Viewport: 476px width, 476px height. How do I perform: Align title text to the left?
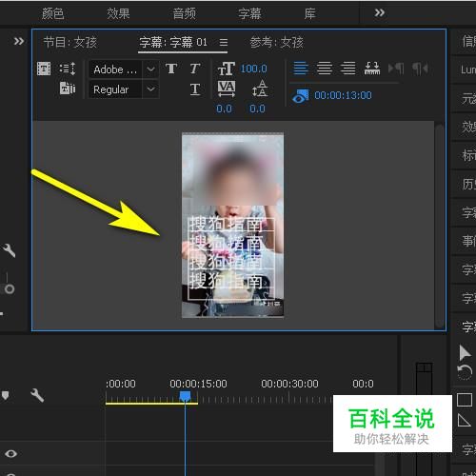[301, 69]
